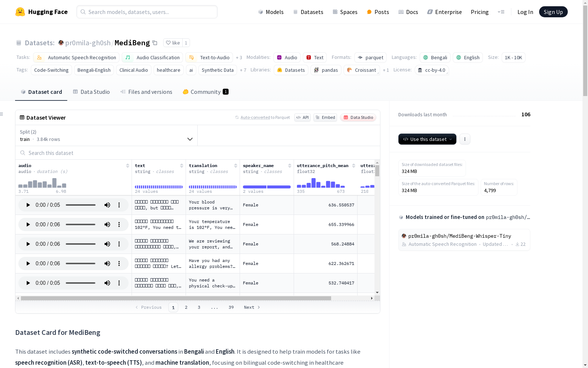Viewport: 588px width, 368px height.
Task: Open audio options in 'We are reviewing' row
Action: [119, 244]
